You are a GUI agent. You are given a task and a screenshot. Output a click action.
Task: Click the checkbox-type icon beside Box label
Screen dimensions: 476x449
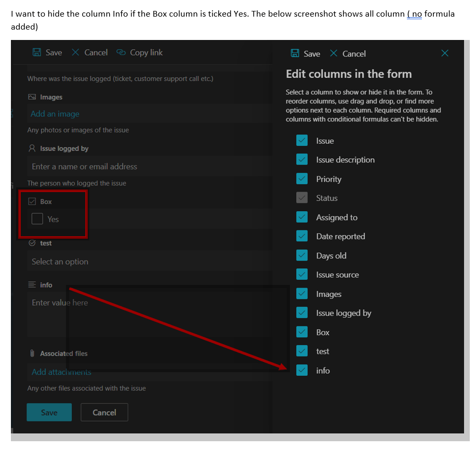click(x=32, y=201)
